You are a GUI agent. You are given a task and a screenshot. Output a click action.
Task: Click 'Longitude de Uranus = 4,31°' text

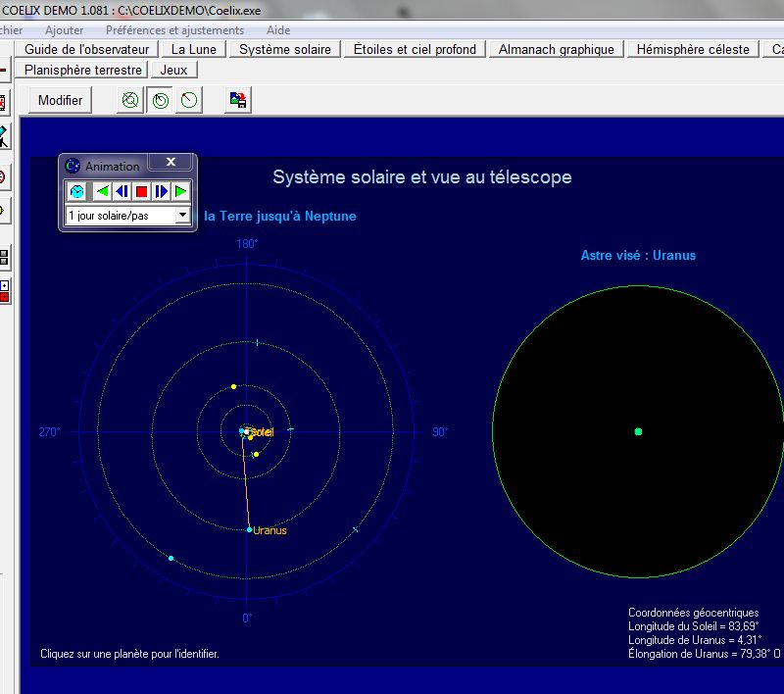click(x=695, y=640)
